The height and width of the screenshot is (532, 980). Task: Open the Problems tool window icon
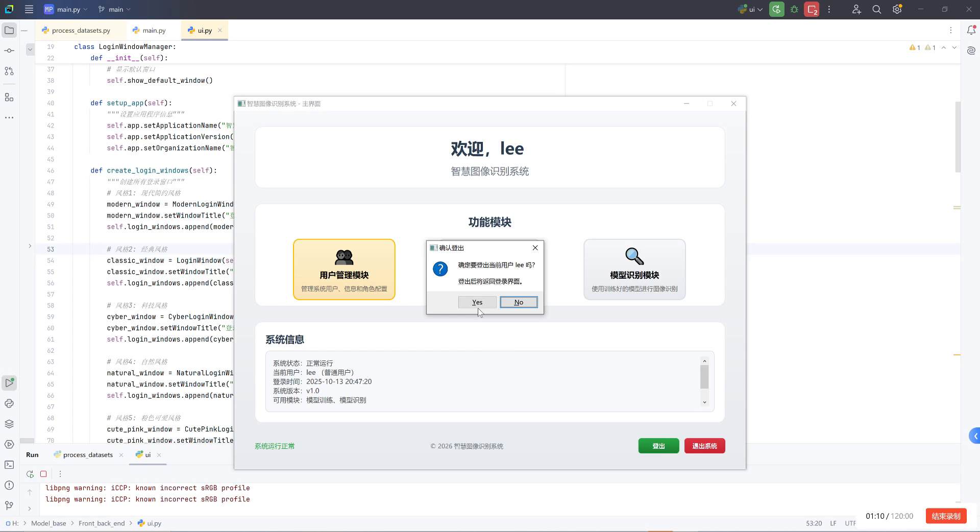click(x=9, y=485)
